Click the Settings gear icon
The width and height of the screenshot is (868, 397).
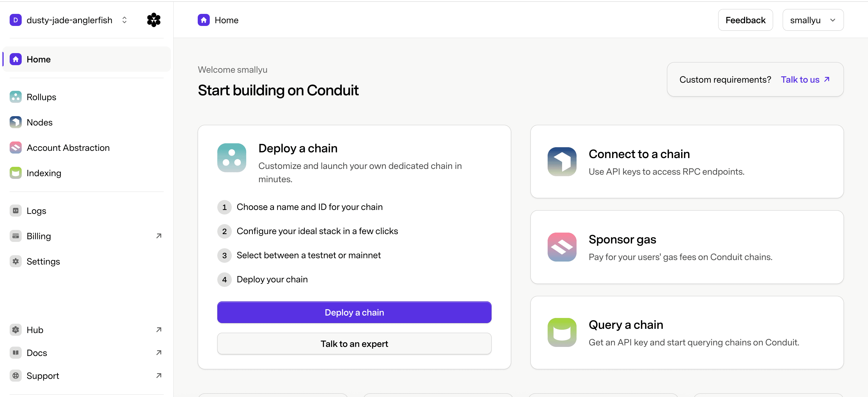pos(15,261)
